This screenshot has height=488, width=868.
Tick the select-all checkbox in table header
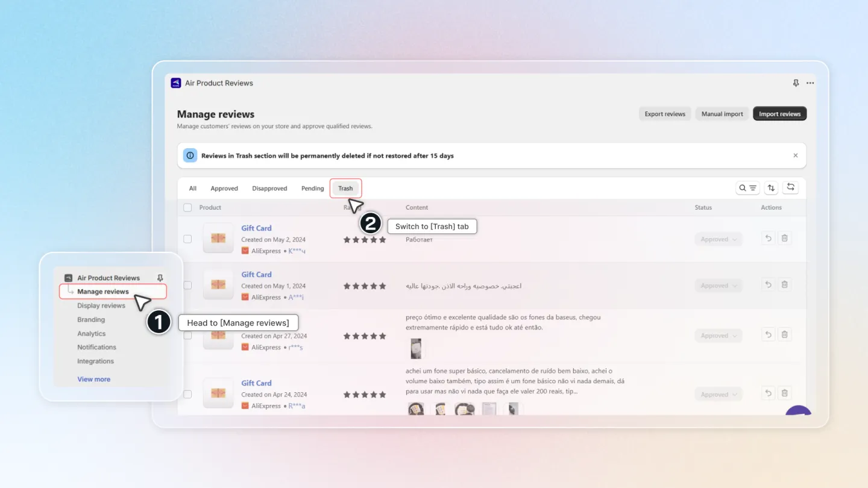pos(187,207)
